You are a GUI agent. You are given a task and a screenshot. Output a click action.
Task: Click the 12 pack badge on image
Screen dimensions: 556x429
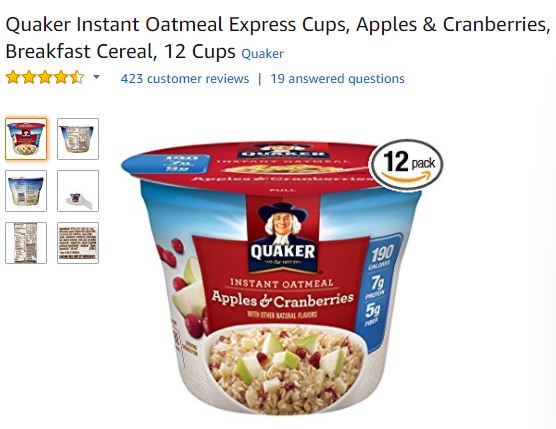(406, 165)
